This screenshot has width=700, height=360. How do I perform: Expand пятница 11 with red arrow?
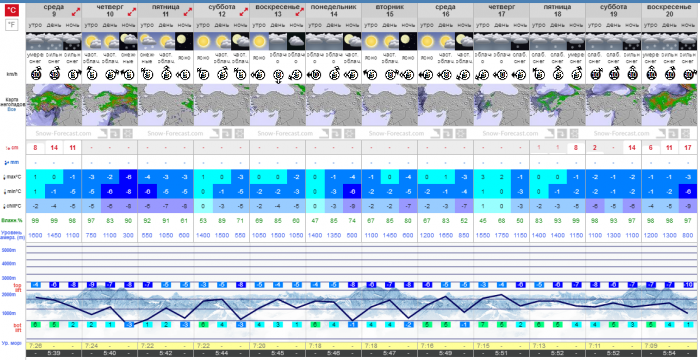tap(188, 12)
